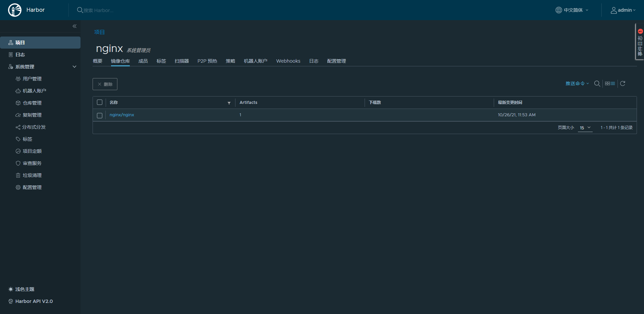
Task: Open the project 日志 tab
Action: tap(314, 61)
